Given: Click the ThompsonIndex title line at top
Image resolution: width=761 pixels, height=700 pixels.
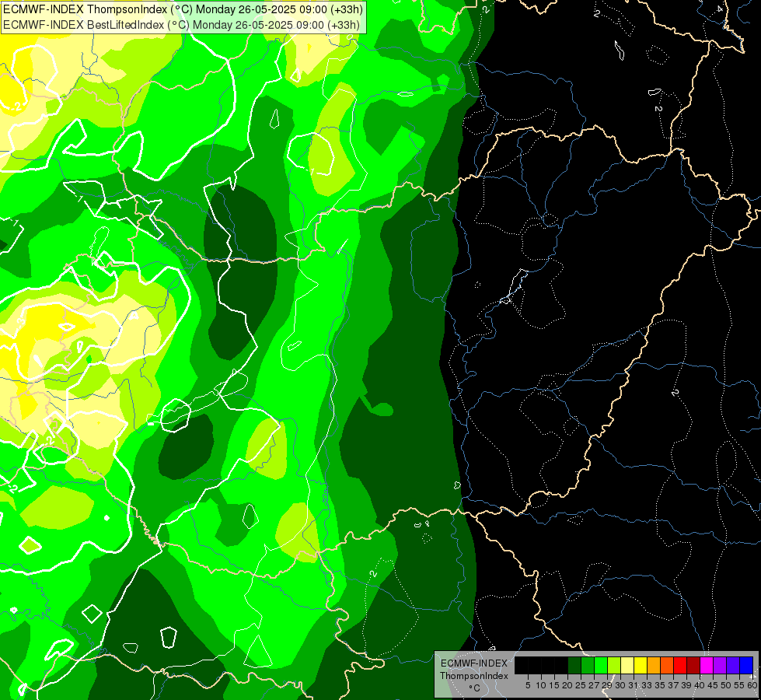Looking at the screenshot, I should (183, 9).
